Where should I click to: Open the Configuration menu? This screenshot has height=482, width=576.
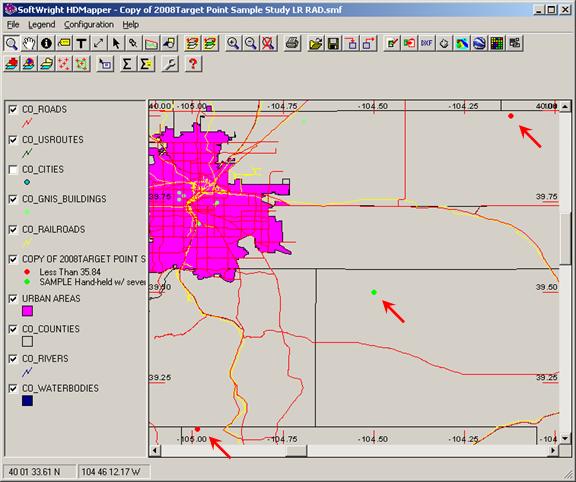[x=89, y=25]
